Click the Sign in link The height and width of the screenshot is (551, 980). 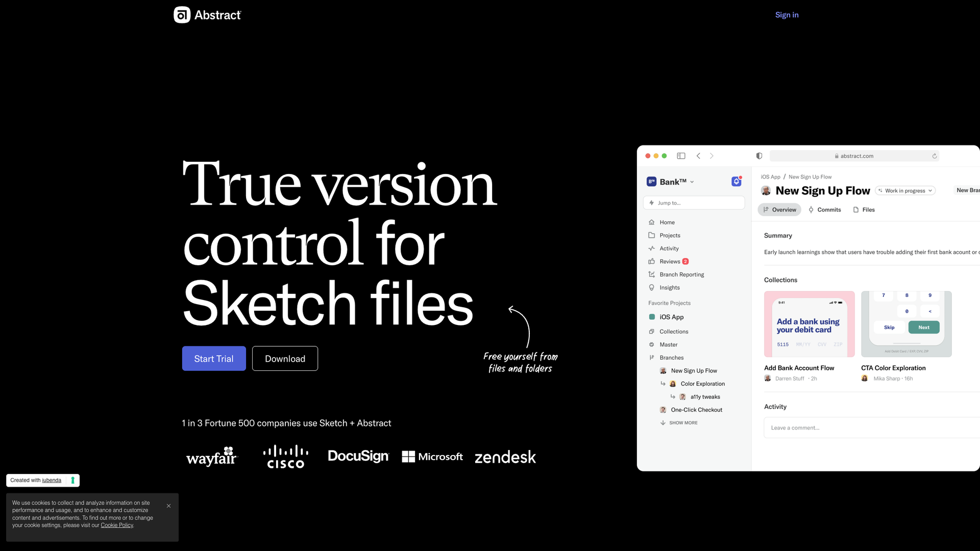pyautogui.click(x=787, y=15)
